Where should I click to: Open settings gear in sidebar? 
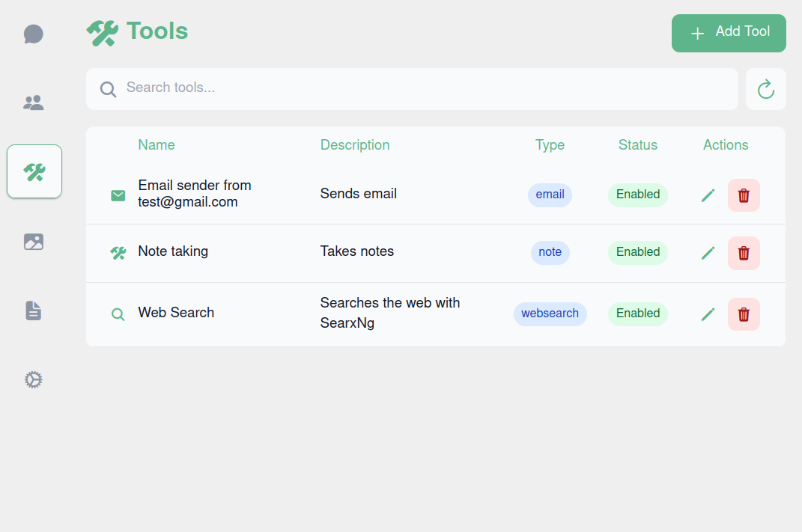pos(34,380)
